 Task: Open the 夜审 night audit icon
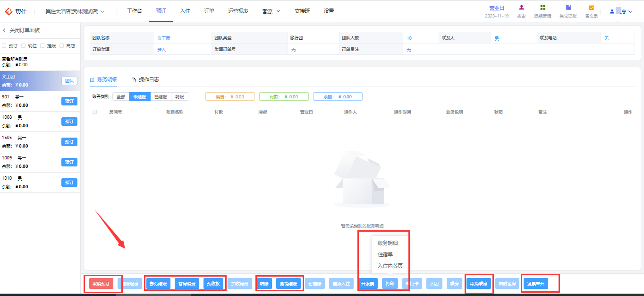point(521,8)
